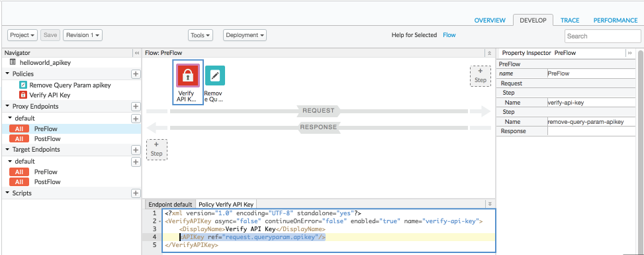644x255 pixels.
Task: Switch to the TRACE tab
Action: tap(570, 20)
